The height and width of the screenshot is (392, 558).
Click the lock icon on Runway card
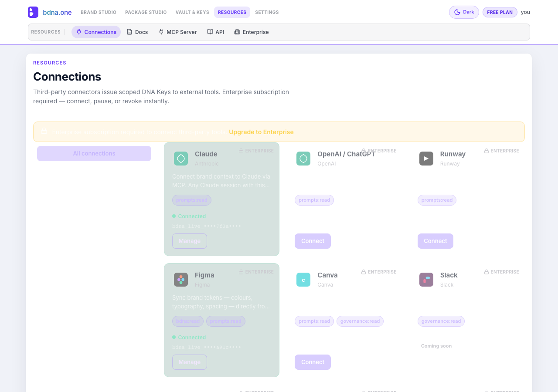(x=487, y=151)
